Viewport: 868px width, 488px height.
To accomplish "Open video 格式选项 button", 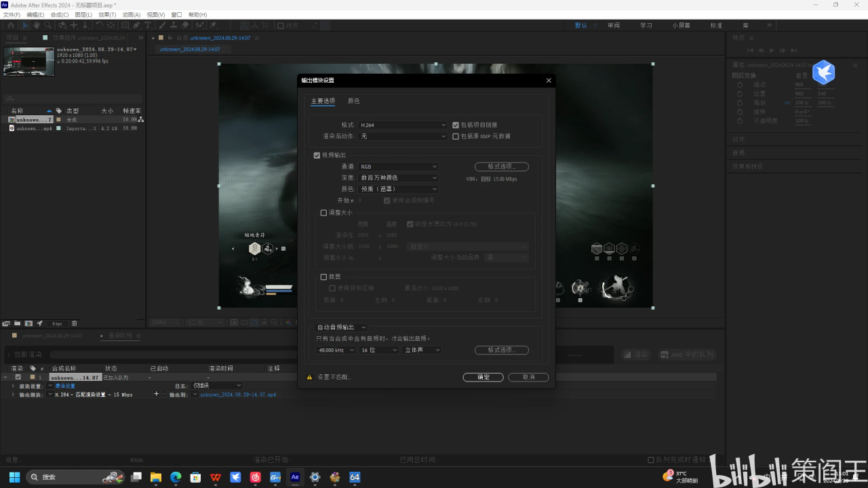I will [502, 167].
